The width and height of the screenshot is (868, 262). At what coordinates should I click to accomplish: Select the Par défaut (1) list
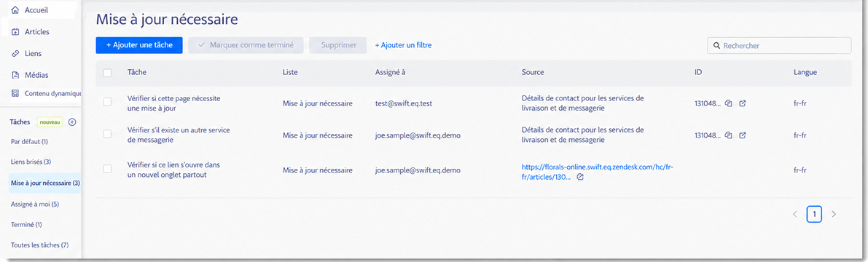point(29,141)
